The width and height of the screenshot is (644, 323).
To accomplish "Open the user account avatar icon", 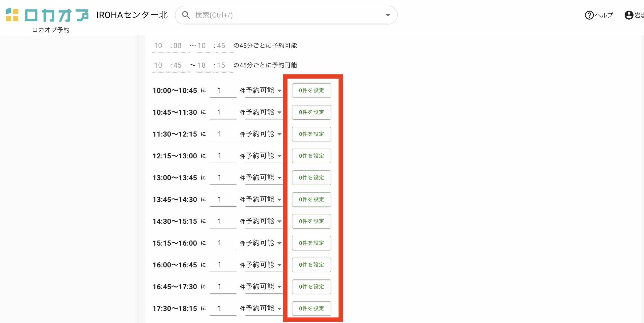I will point(629,15).
